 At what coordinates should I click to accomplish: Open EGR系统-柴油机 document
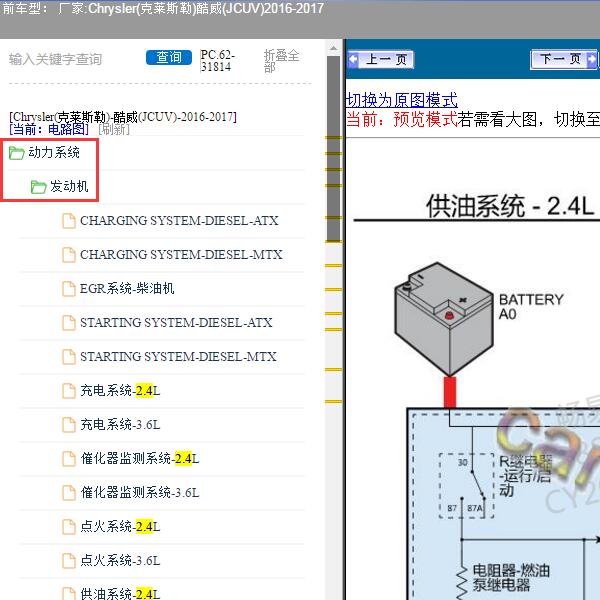tap(127, 289)
